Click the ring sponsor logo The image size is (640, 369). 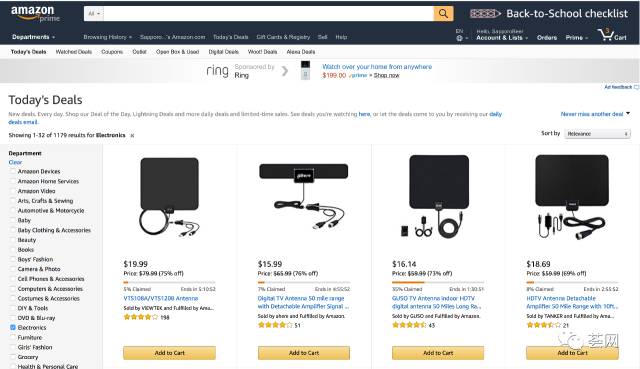click(x=217, y=71)
